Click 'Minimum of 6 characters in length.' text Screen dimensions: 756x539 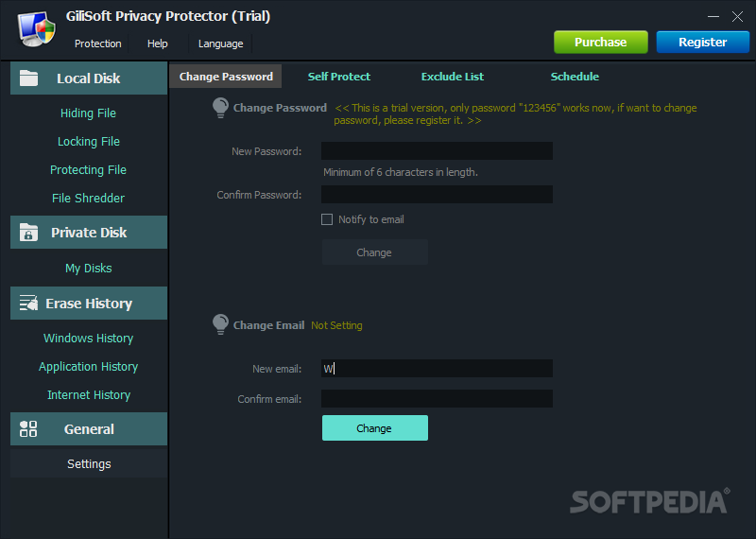(401, 172)
